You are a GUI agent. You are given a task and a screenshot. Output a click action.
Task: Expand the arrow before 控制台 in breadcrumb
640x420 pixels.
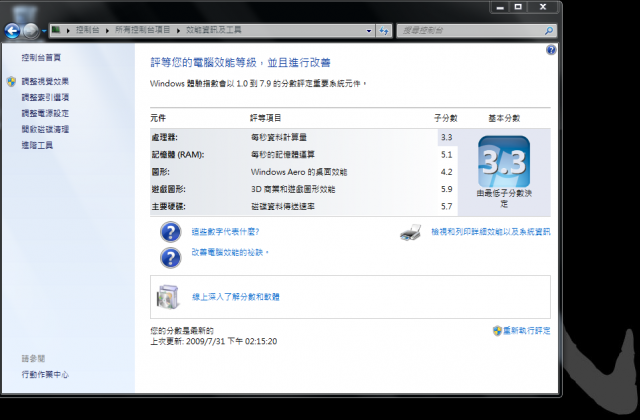(68, 30)
